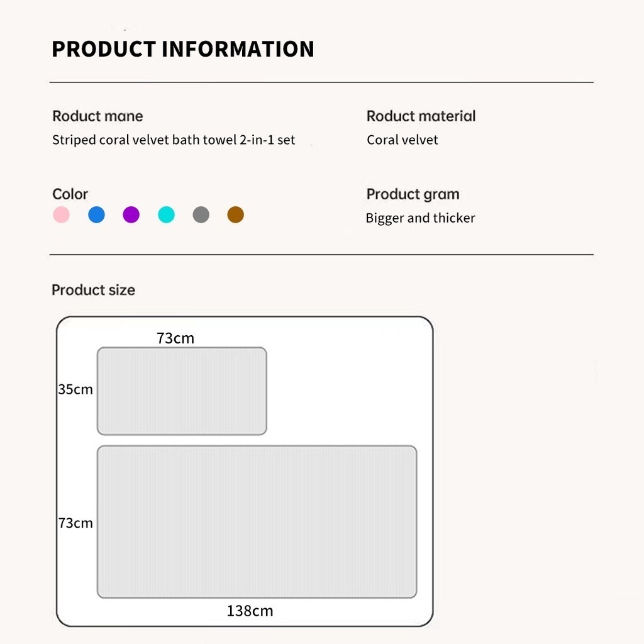The height and width of the screenshot is (644, 644).
Task: Click the small towel diagram
Action: 182,391
